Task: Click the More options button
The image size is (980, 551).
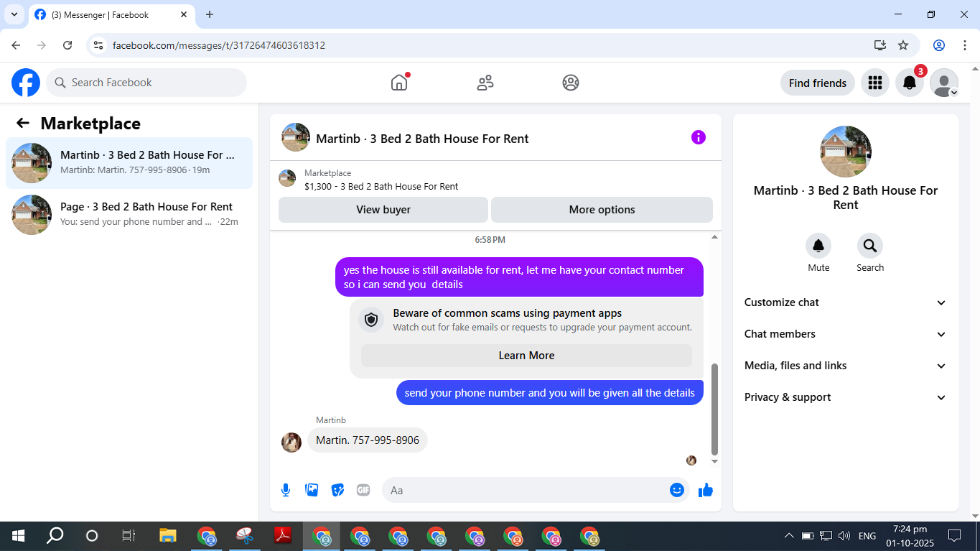Action: click(602, 210)
